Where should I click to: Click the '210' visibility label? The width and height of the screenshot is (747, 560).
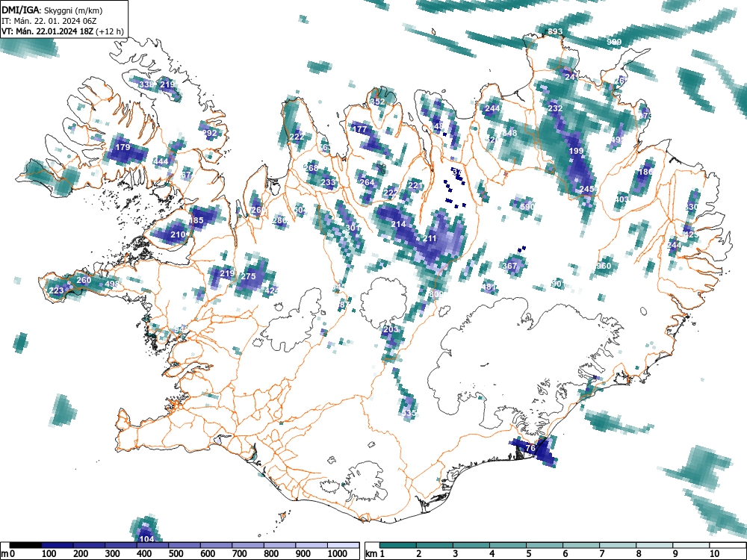pos(179,234)
